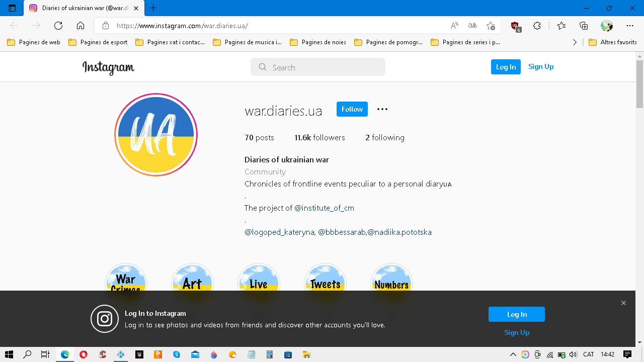This screenshot has width=644, height=362.
Task: Open the @bbbessarab profile link
Action: coord(342,232)
